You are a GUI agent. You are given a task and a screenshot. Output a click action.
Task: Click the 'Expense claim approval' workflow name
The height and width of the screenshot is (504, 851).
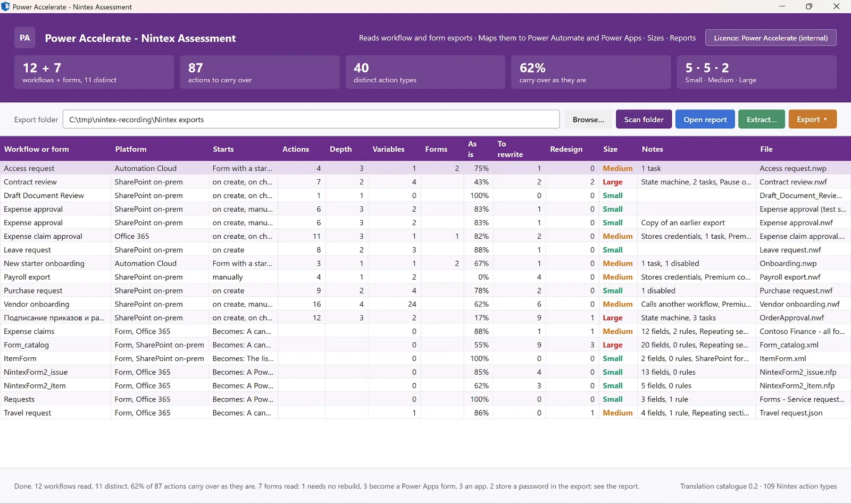(x=43, y=236)
